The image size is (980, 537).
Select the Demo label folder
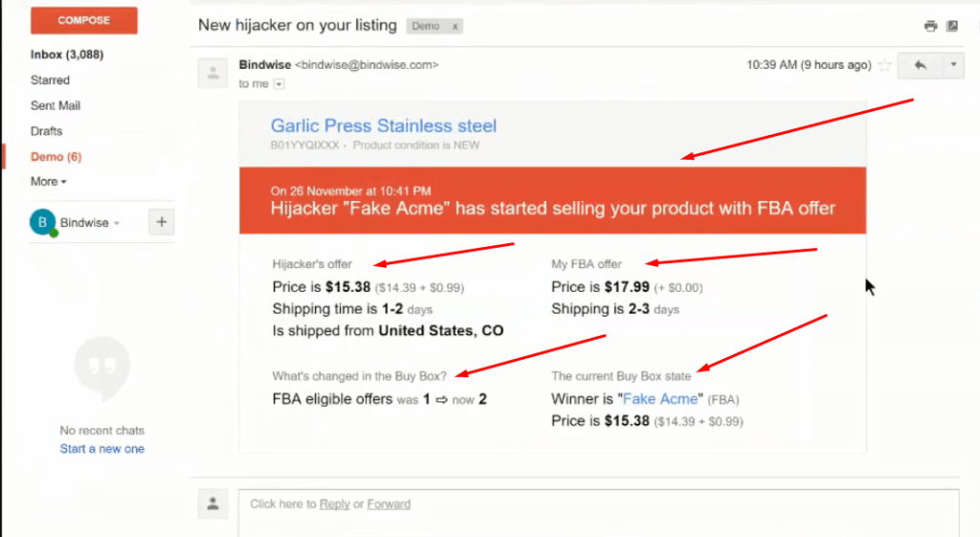pyautogui.click(x=56, y=157)
